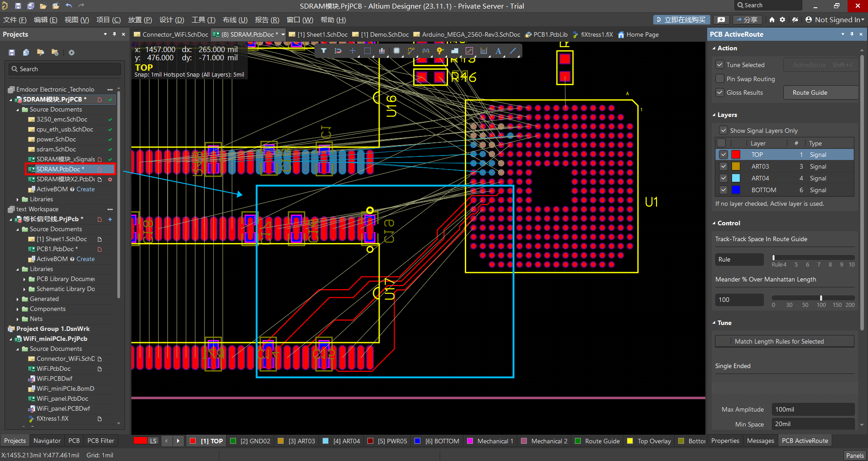Image resolution: width=868 pixels, height=461 pixels.
Task: Click the Meander % Over Manhattan slider handle
Action: click(821, 298)
